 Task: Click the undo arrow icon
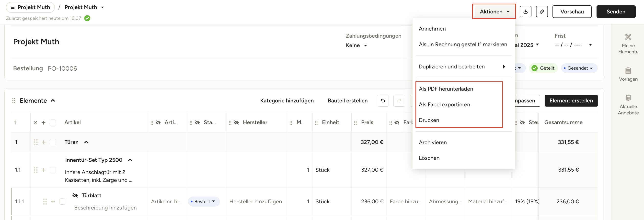point(382,101)
